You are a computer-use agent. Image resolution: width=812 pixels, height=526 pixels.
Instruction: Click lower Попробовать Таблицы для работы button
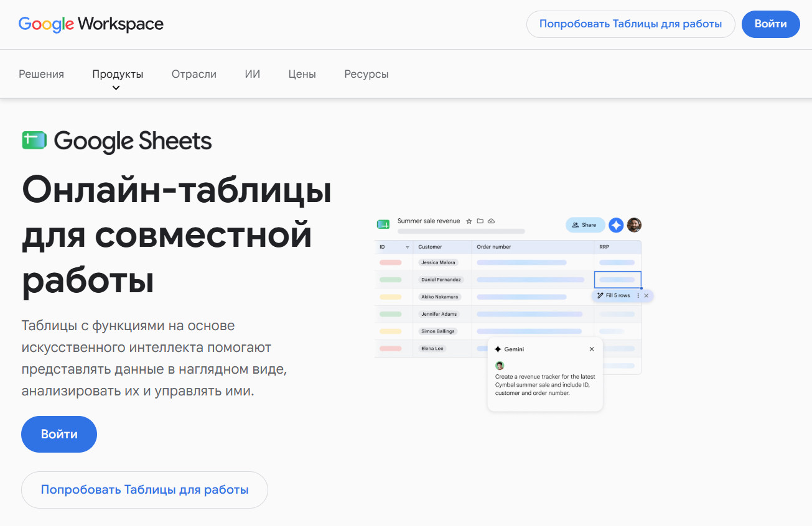tap(144, 490)
